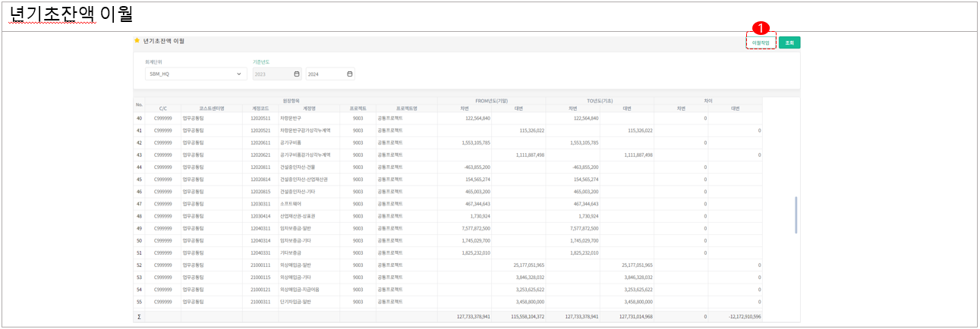
Task: Click the yellow star favorite icon
Action: pos(137,41)
